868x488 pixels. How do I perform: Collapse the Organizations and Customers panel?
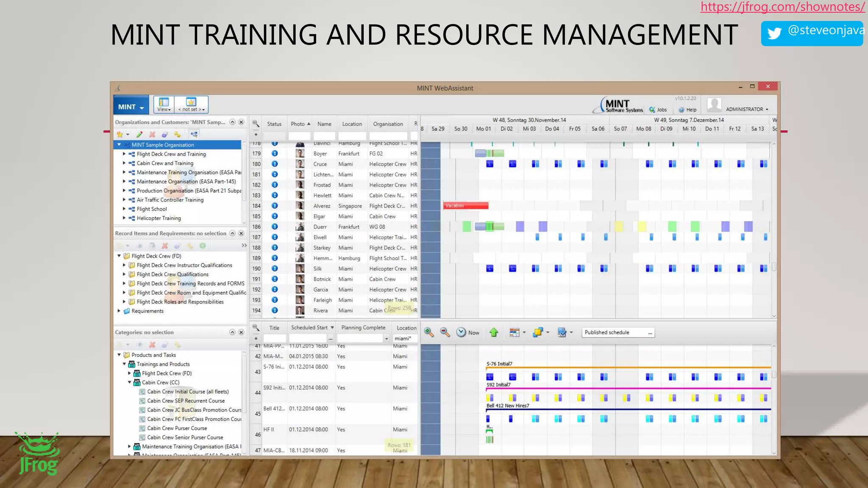[x=232, y=122]
